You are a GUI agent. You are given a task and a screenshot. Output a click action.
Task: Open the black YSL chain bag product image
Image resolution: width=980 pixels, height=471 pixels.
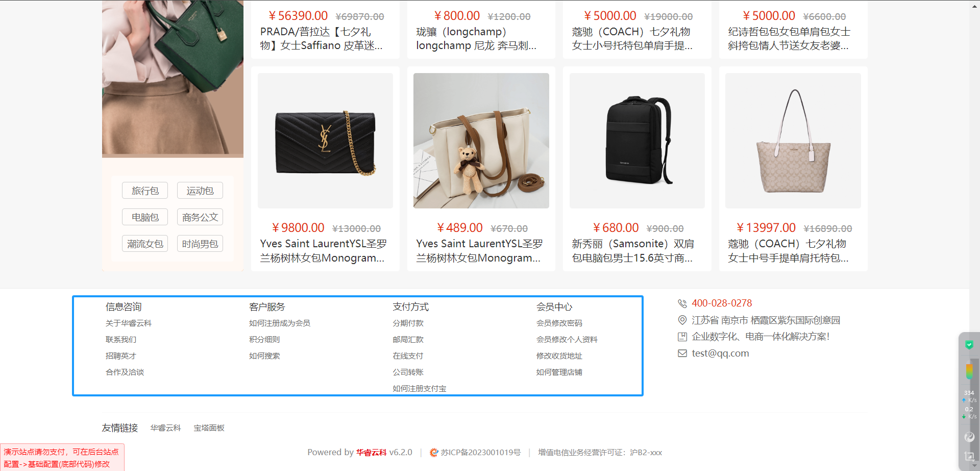pyautogui.click(x=325, y=140)
